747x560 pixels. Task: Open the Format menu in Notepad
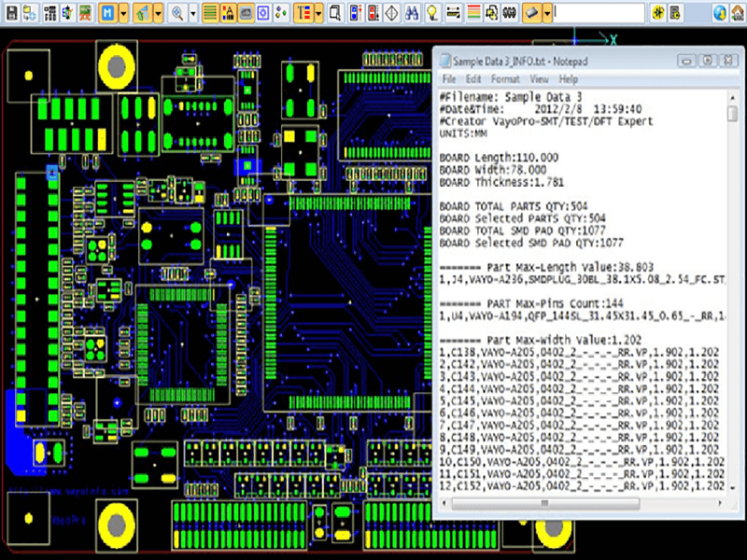pos(505,79)
